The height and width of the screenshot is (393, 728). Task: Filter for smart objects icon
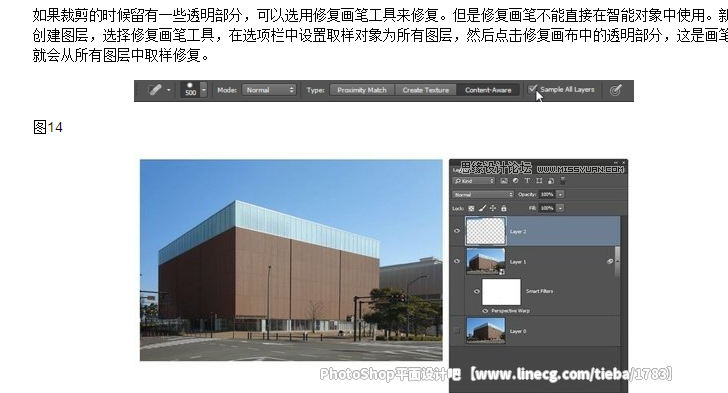tap(551, 181)
